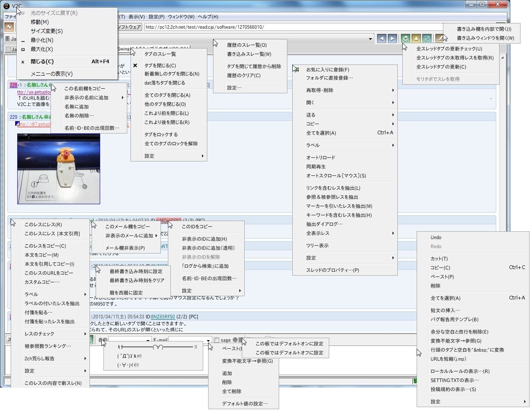Click the V2C application icon in title bar
Screen dimensions: 532x410
pyautogui.click(x=7, y=6)
